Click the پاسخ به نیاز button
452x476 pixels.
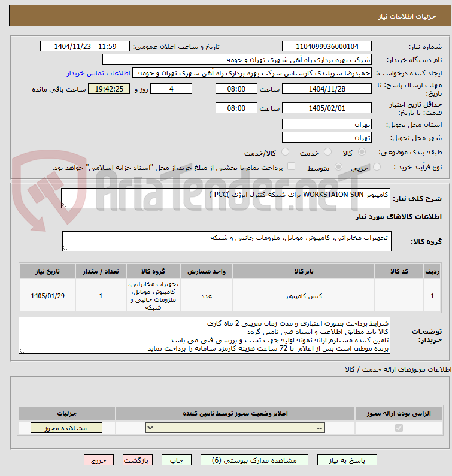coord(347,460)
